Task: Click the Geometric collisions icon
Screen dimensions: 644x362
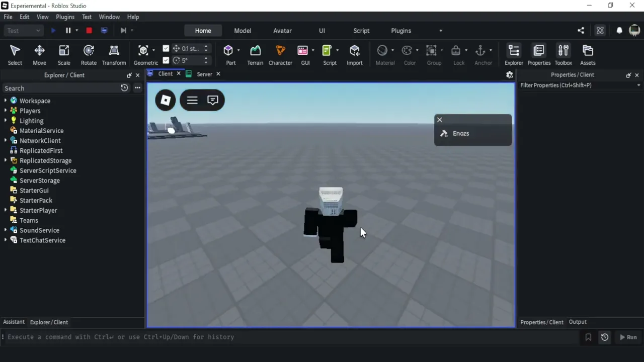Action: tap(143, 50)
